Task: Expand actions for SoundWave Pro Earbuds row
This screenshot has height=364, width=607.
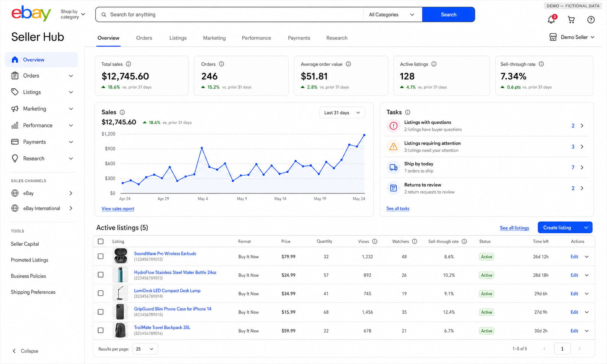Action: 587,257
